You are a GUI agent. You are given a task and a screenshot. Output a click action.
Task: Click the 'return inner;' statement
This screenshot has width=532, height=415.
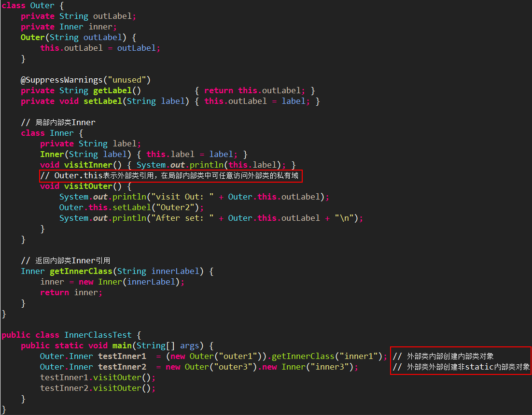(71, 292)
